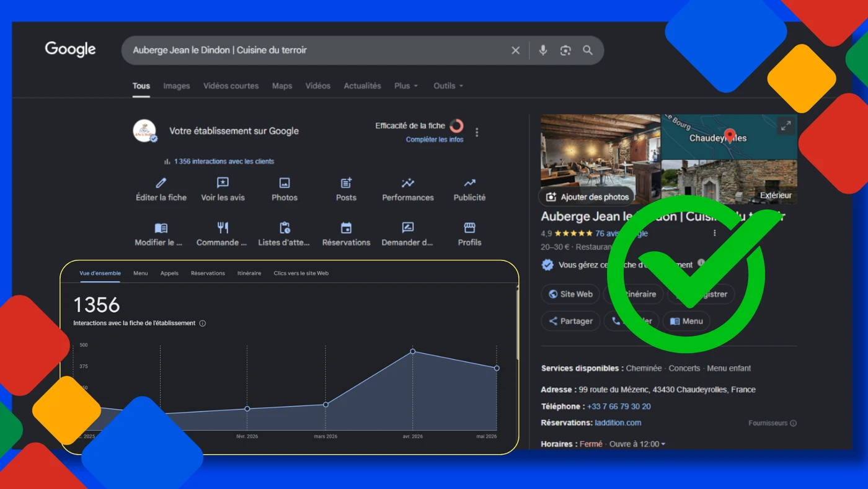Screen dimensions: 868x489
Task: Open the three-dot menu beside Efficacité de la fiche
Action: click(477, 132)
